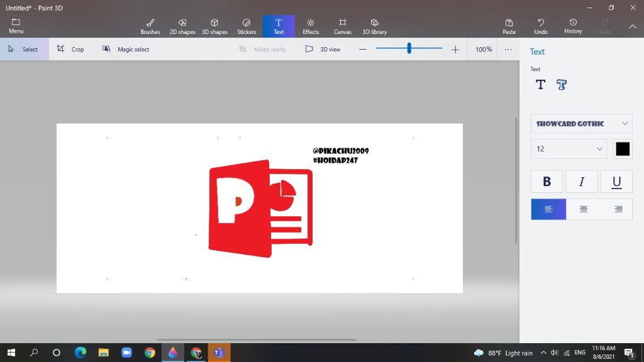
Task: Open the Wi-Fi network icon
Action: 567,353
